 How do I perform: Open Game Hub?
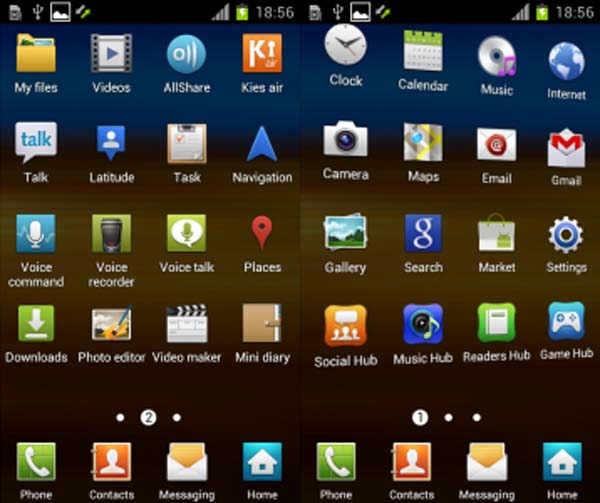[566, 321]
